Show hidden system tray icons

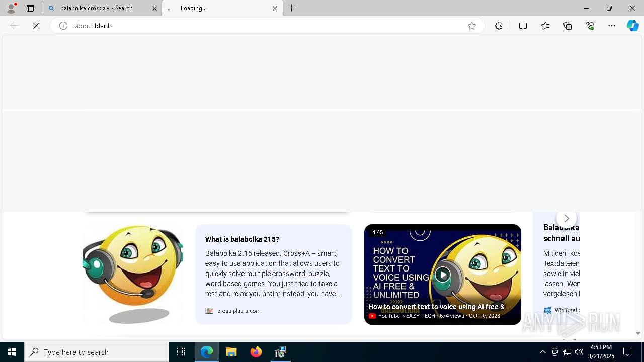click(543, 352)
